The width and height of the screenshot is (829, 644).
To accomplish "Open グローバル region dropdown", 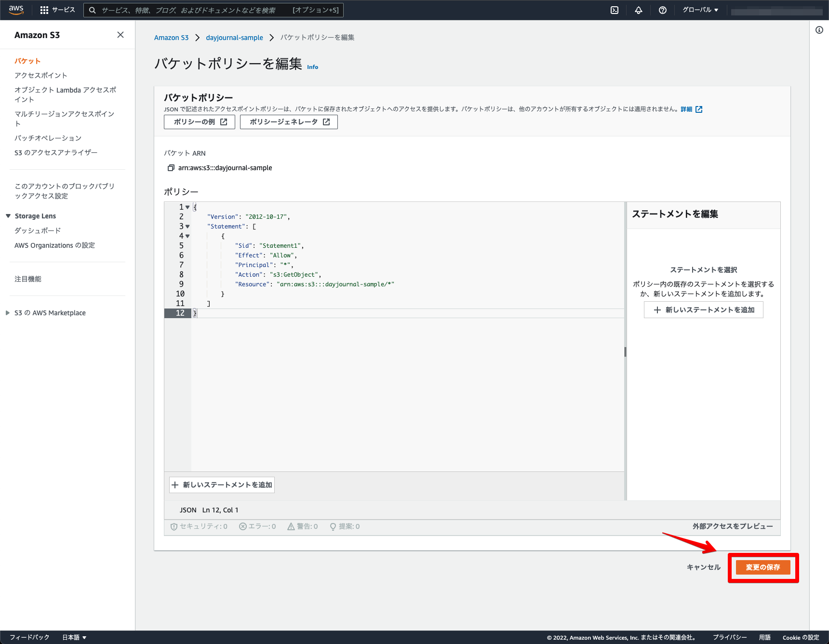I will click(x=700, y=10).
